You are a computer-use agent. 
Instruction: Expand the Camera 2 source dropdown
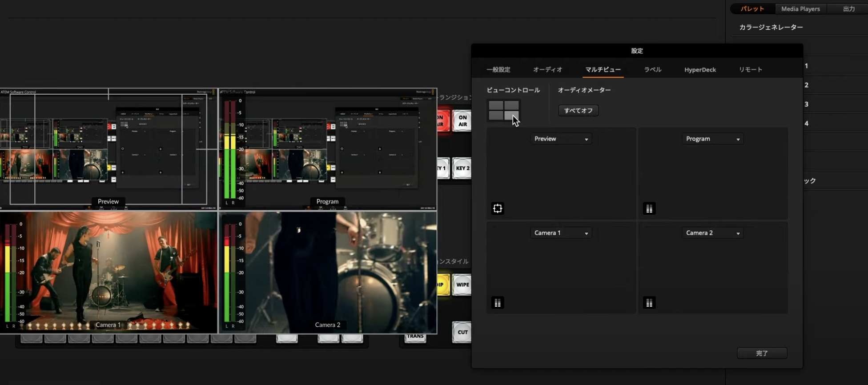tap(712, 233)
